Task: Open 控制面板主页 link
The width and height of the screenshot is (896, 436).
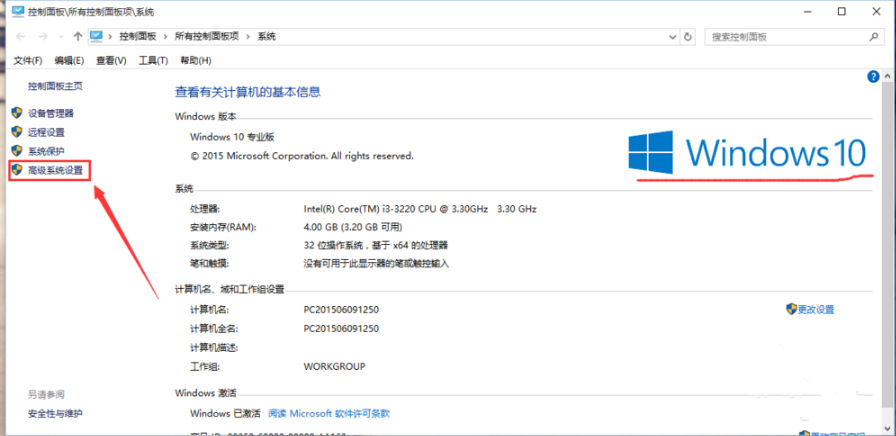Action: pyautogui.click(x=55, y=86)
